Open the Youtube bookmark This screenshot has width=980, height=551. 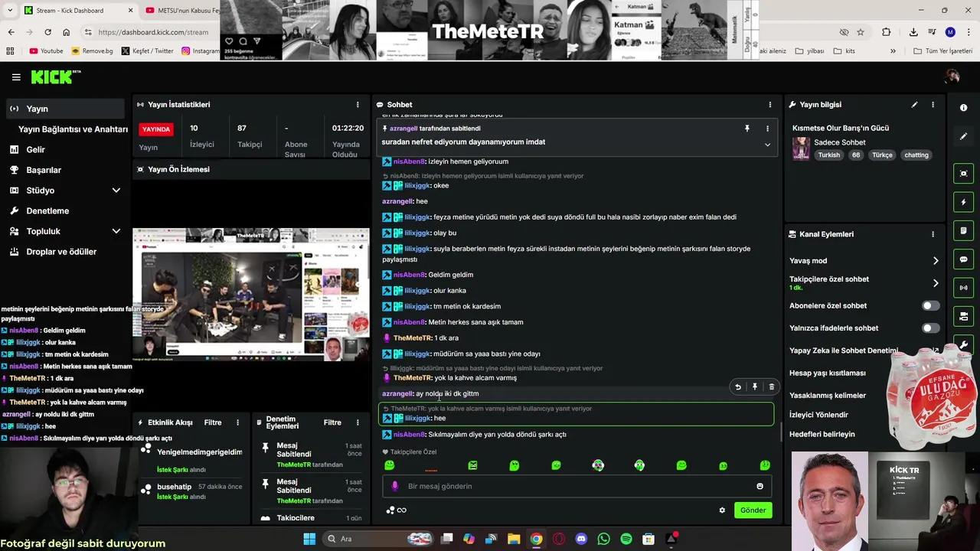(46, 51)
